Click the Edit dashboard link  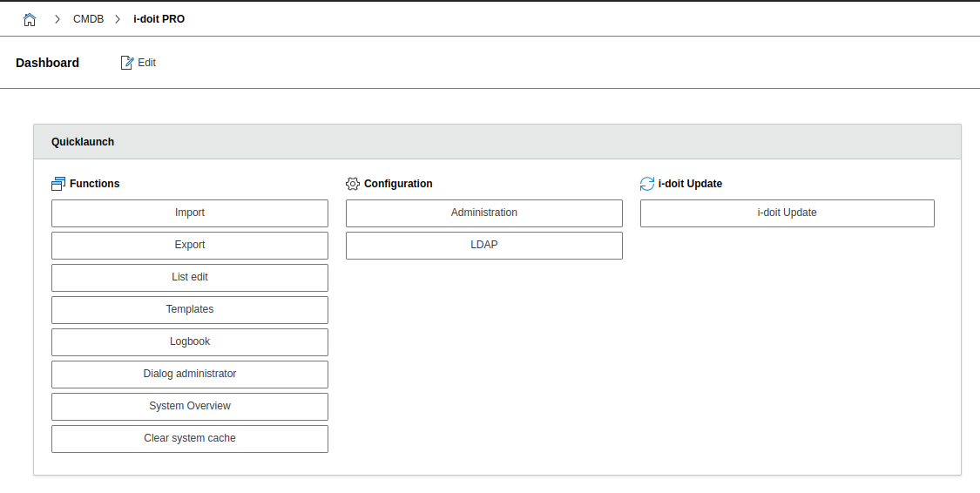(x=146, y=63)
